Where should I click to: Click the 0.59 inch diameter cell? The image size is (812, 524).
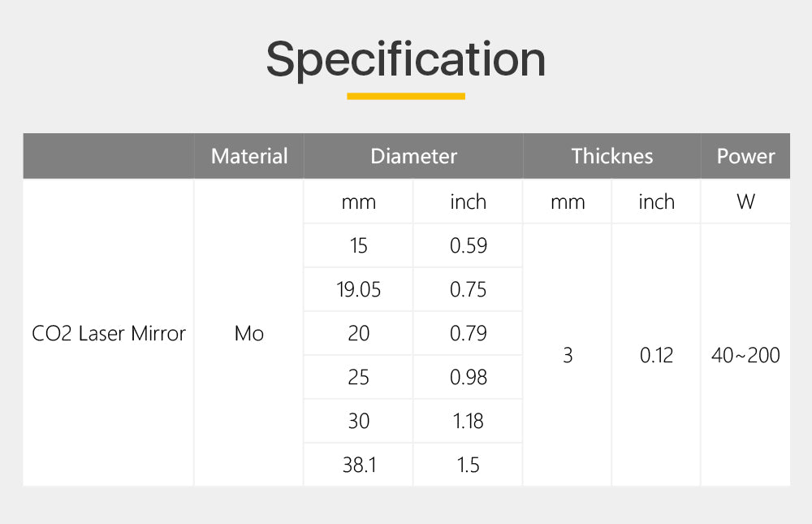pos(469,245)
